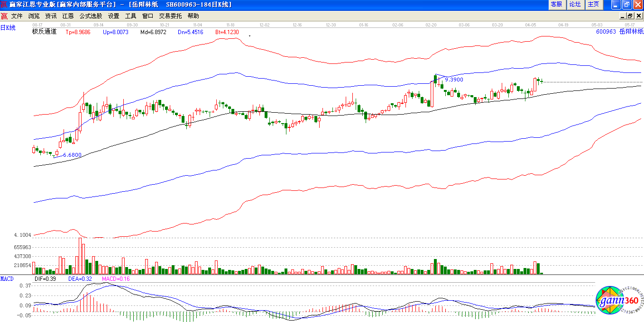The image size is (644, 322).
Task: Click the 论坛 button
Action: [x=575, y=4]
